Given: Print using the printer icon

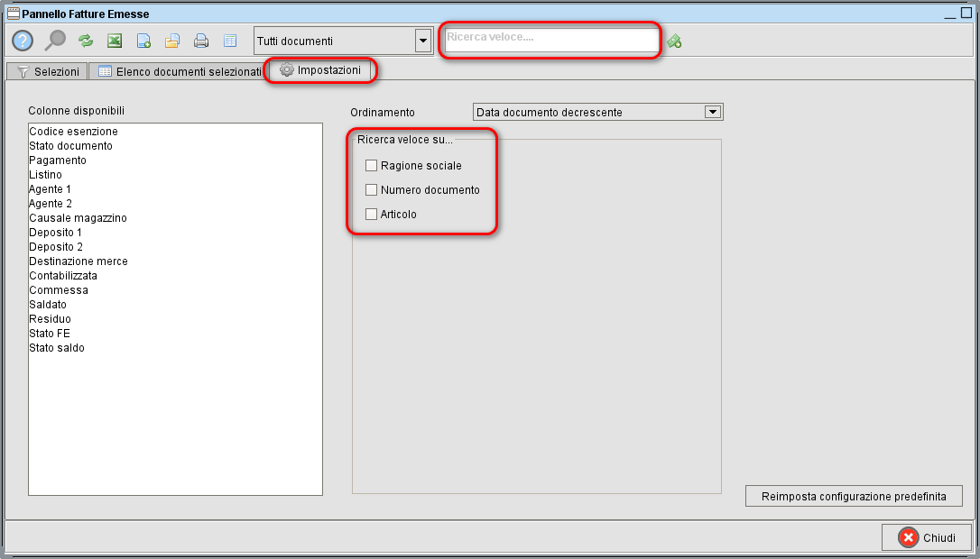Looking at the screenshot, I should (200, 40).
